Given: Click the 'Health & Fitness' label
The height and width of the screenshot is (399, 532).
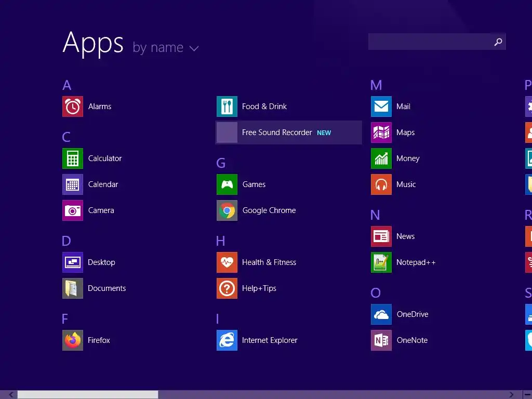Looking at the screenshot, I should point(269,262).
